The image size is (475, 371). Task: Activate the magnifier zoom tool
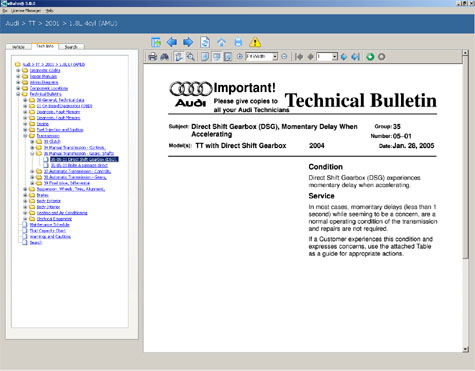(190, 57)
